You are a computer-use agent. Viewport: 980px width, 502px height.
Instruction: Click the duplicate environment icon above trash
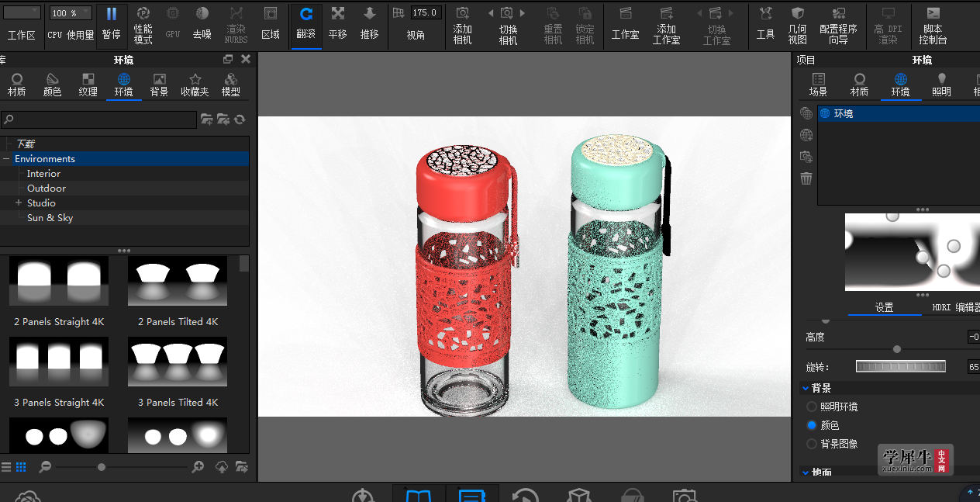806,157
